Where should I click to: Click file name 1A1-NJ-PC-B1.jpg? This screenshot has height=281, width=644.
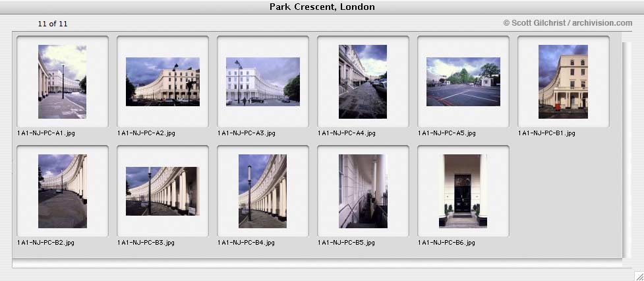point(546,133)
